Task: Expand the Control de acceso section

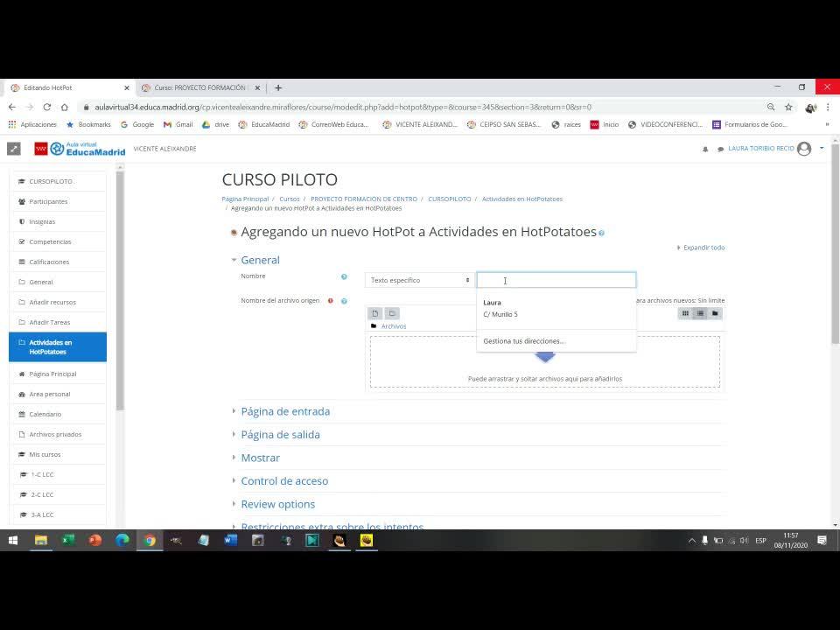Action: click(284, 481)
